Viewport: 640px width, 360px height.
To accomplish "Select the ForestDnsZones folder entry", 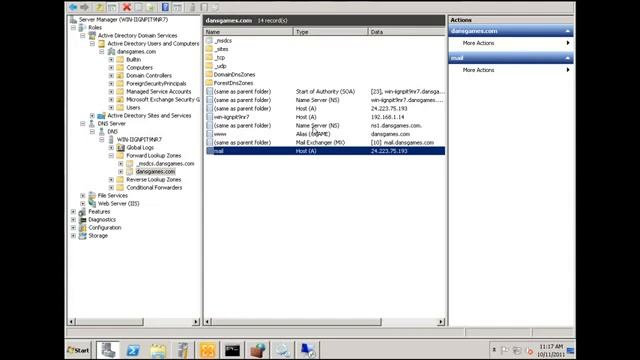I will tap(233, 83).
